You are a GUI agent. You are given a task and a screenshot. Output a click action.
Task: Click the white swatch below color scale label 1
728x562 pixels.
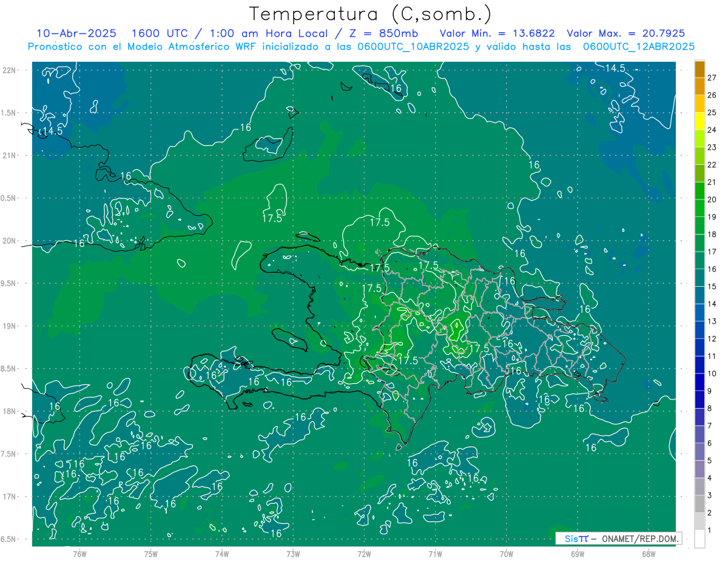point(699,539)
